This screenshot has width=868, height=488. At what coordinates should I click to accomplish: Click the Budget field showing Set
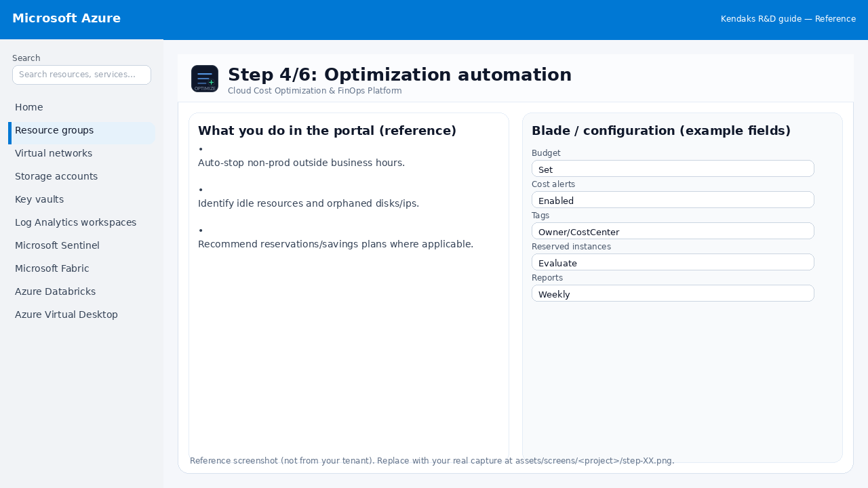(x=673, y=169)
